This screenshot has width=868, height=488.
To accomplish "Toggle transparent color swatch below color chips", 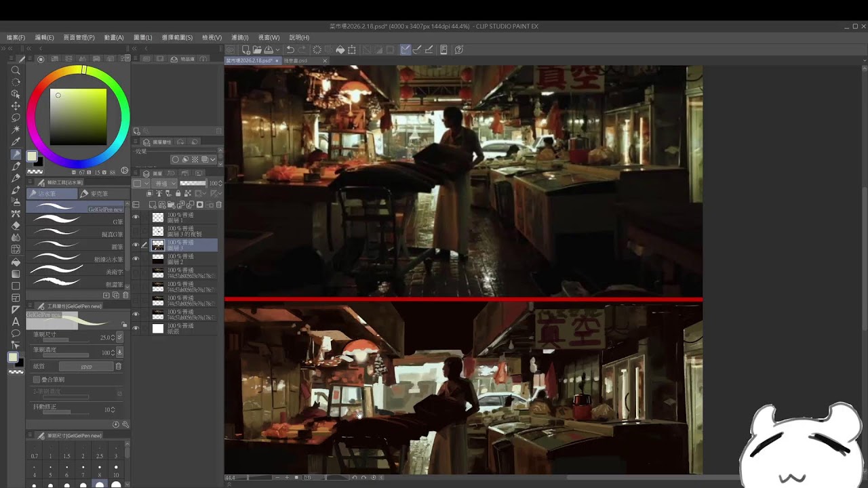I will pyautogui.click(x=16, y=372).
